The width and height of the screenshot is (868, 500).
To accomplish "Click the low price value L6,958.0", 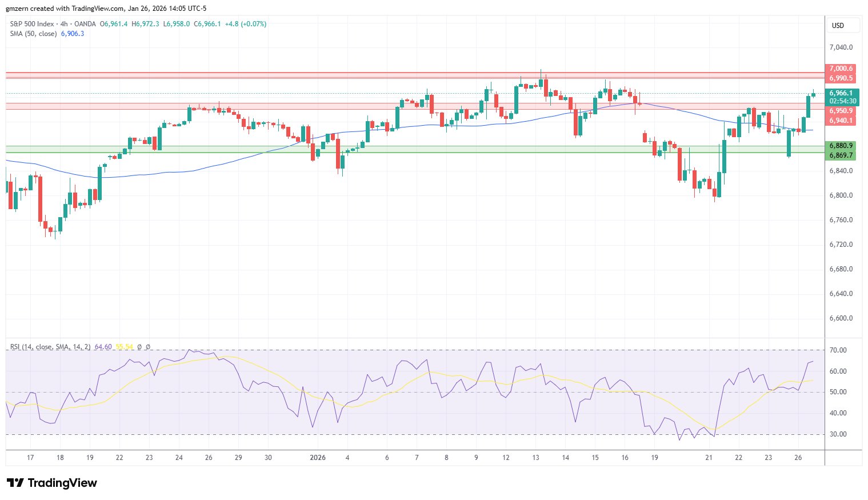I will pyautogui.click(x=177, y=24).
